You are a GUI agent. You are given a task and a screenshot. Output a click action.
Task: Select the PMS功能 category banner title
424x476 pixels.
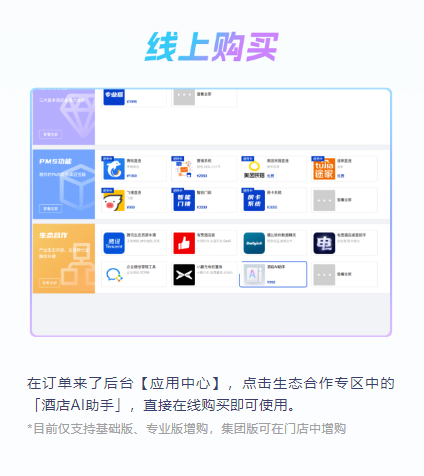[55, 161]
